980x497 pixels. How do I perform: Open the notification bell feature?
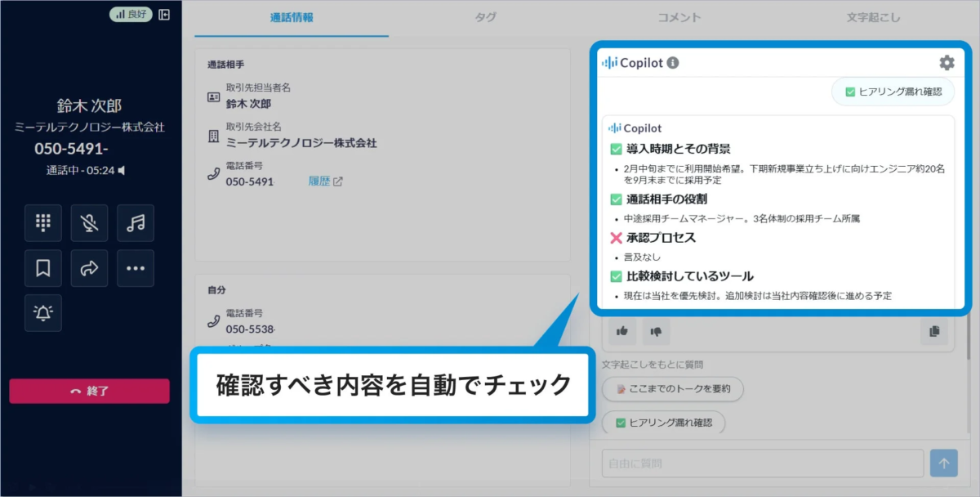click(42, 313)
